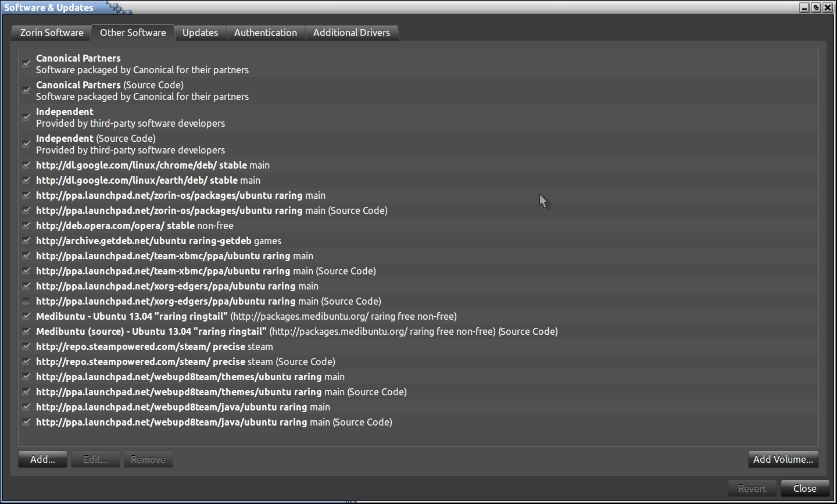The width and height of the screenshot is (837, 504).
Task: Select the Medibuntu Ubuntu 13.04 repository row
Action: pyautogui.click(x=246, y=316)
